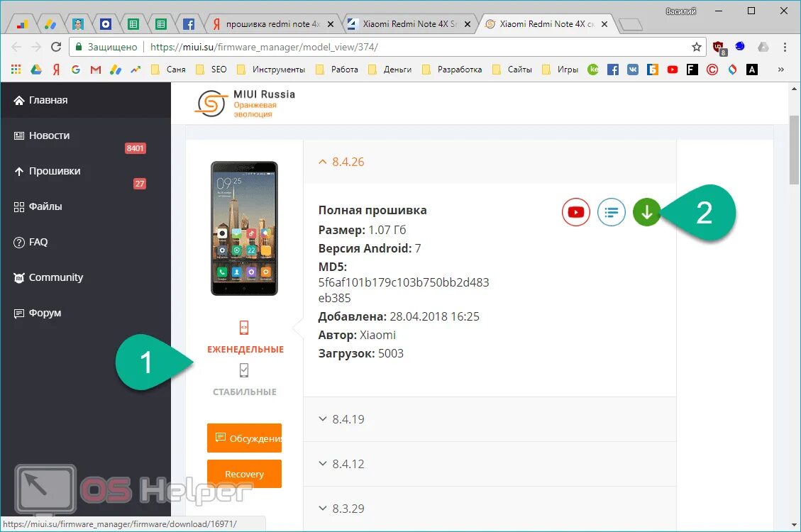The height and width of the screenshot is (532, 801).
Task: Click the Google Drive extension icon
Action: pyautogui.click(x=763, y=47)
